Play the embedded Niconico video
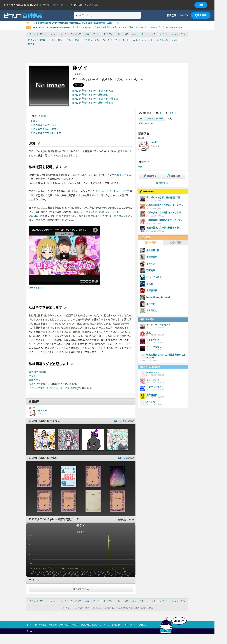Viewport: 227px width, 644px height. 64,256
